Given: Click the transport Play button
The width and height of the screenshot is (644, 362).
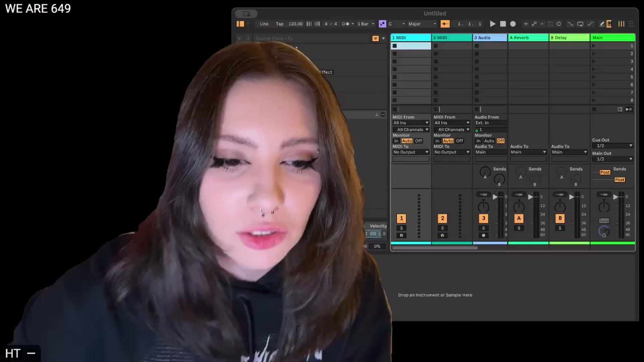Looking at the screenshot, I should click(x=492, y=24).
